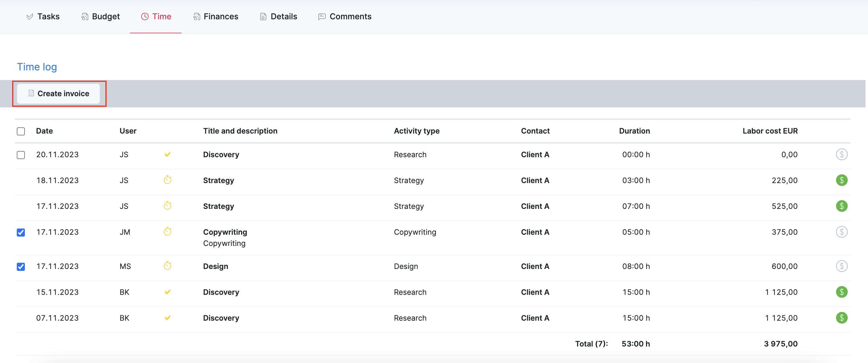This screenshot has height=363, width=868.
Task: Select the checkbox on the 20.11.2023 Discovery row
Action: coord(21,155)
